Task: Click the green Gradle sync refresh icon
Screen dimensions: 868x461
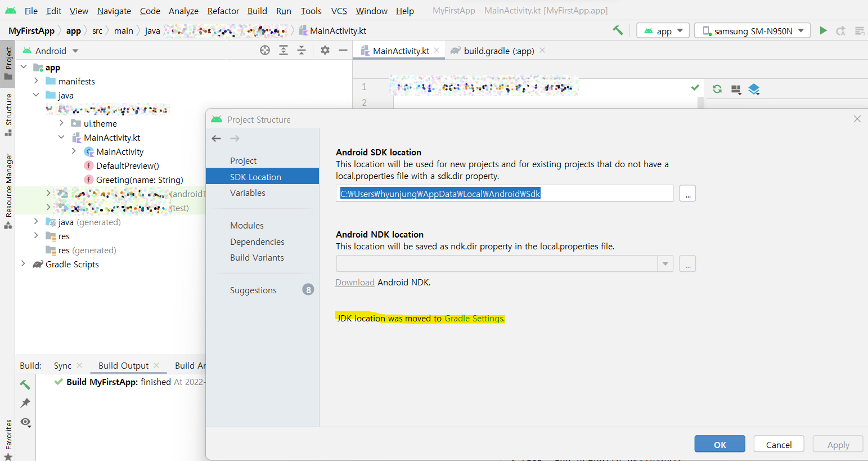Action: [718, 89]
